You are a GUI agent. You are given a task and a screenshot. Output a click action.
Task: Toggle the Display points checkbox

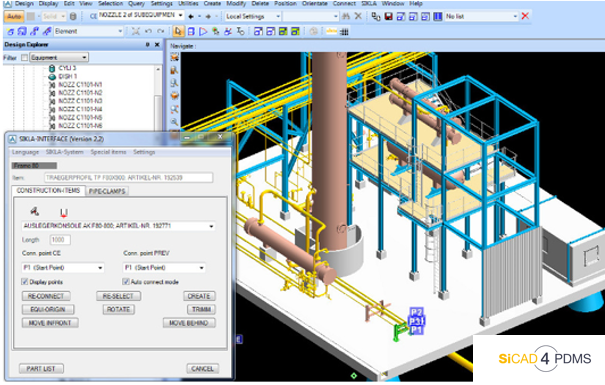pyautogui.click(x=25, y=282)
